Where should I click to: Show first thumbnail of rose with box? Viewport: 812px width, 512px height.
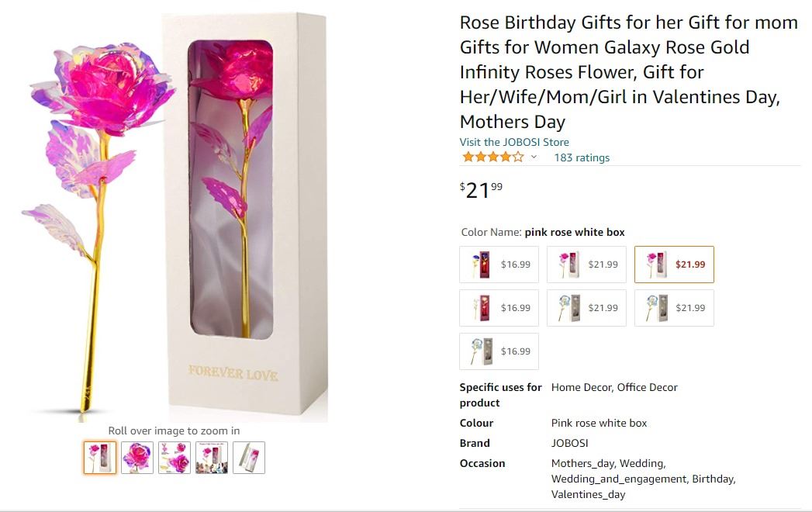(x=100, y=458)
